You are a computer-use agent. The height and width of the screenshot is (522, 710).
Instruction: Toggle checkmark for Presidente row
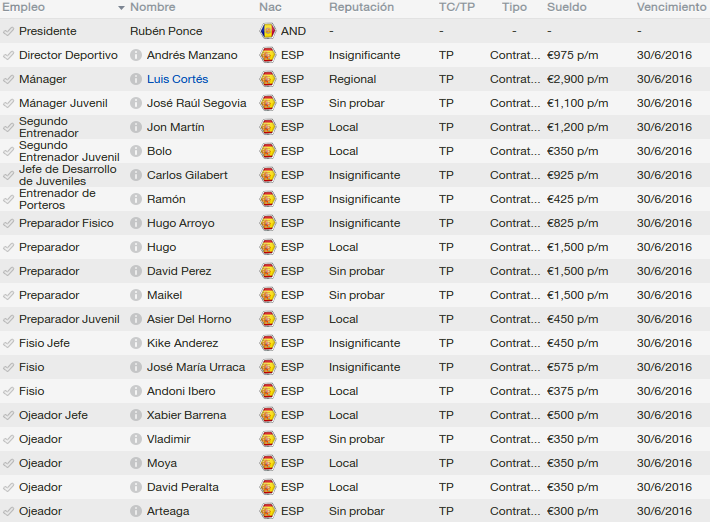[8, 31]
